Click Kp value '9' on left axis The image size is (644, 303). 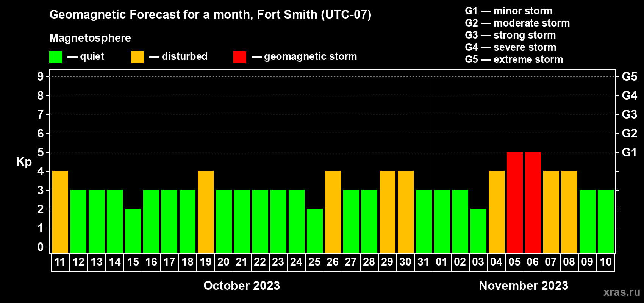(41, 77)
